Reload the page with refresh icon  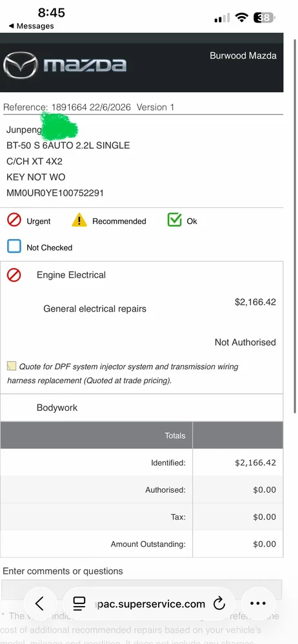click(x=219, y=604)
